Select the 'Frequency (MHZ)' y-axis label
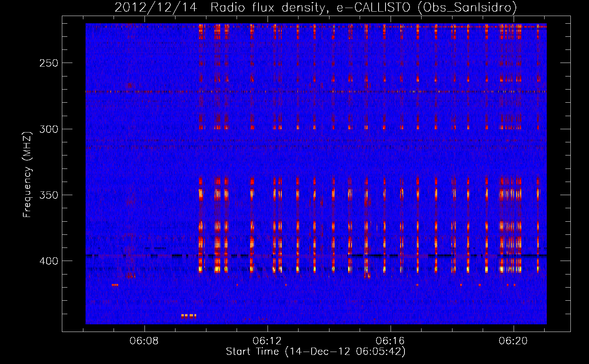The image size is (589, 364). point(27,174)
